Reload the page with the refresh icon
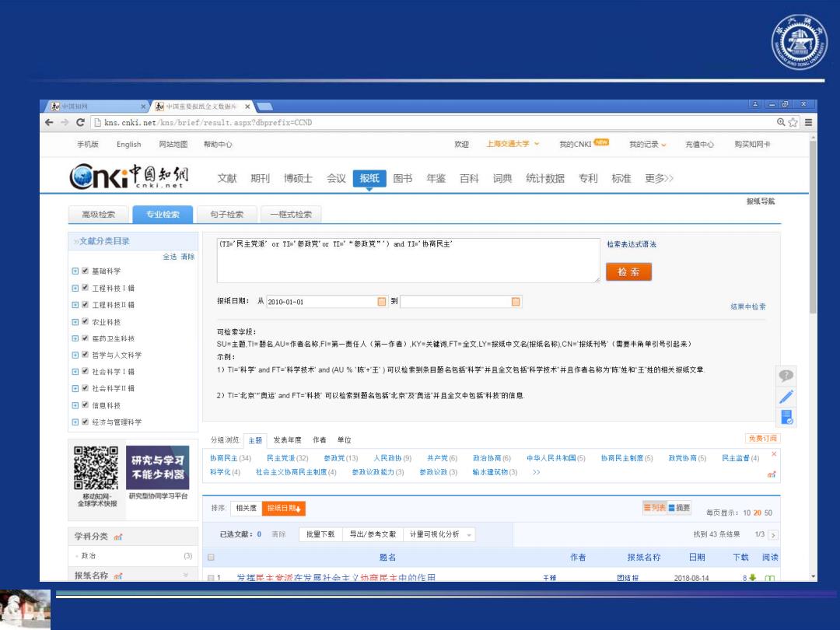 tap(80, 122)
